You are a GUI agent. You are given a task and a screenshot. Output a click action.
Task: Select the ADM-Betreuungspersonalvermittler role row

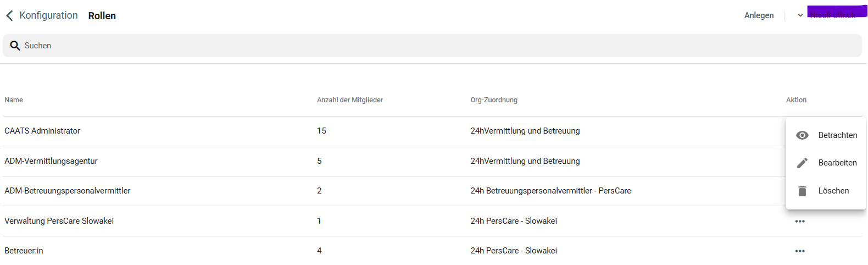(x=68, y=191)
